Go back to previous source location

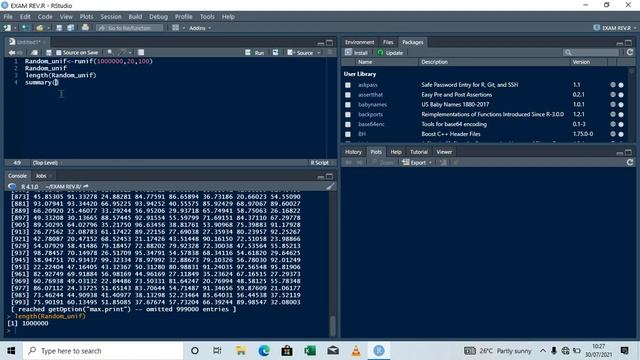point(12,52)
